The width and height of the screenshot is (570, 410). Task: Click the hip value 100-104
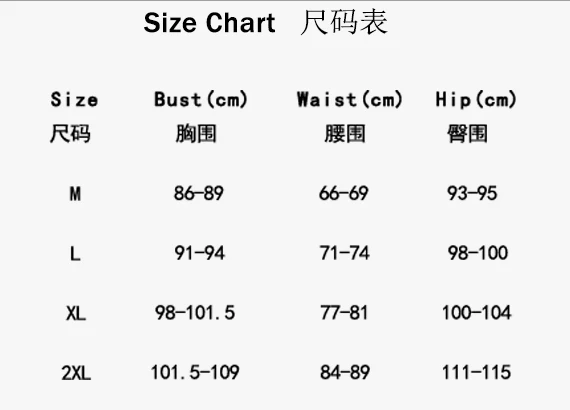[x=477, y=313]
